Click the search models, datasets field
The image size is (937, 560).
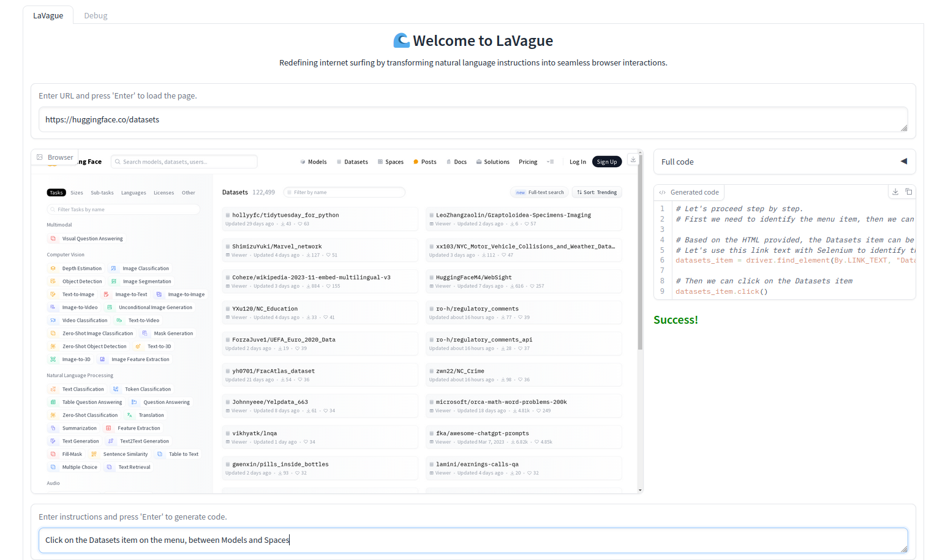[184, 162]
